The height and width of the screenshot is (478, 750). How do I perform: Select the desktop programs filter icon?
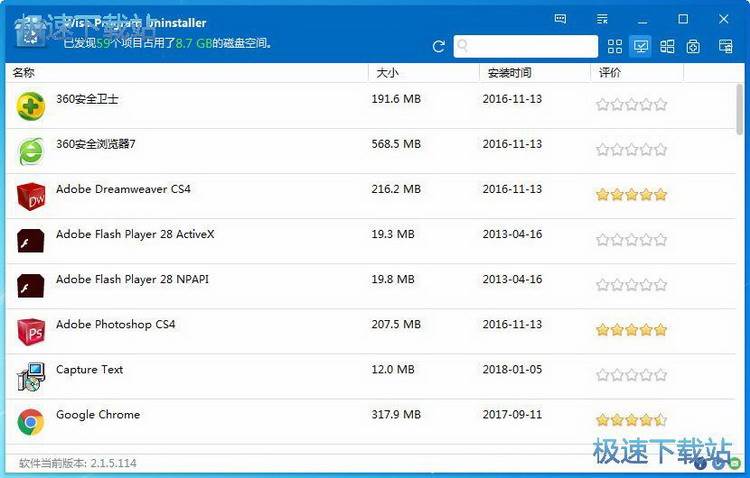pyautogui.click(x=641, y=46)
